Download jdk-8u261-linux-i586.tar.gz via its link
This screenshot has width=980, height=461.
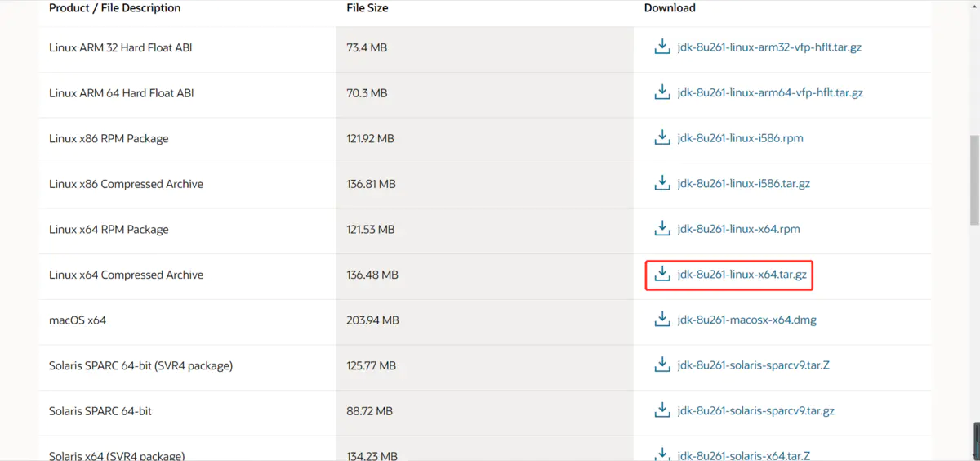[743, 184]
